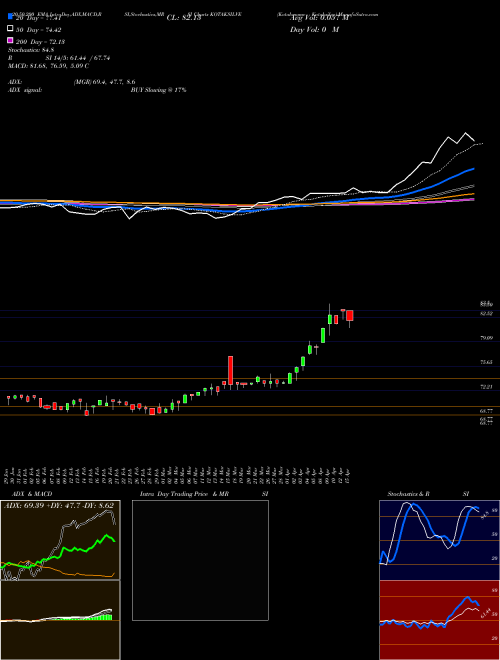The image size is (500, 660).
Task: Click the 'ADX & MACD' panel title
Action: coord(32,494)
